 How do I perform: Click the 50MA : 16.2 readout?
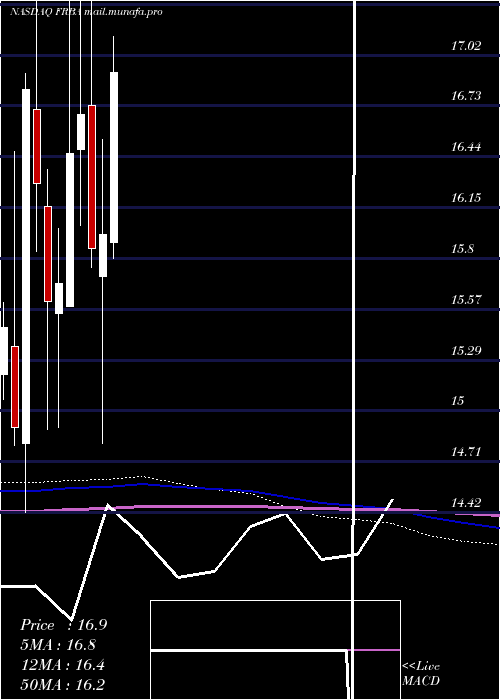point(63,684)
